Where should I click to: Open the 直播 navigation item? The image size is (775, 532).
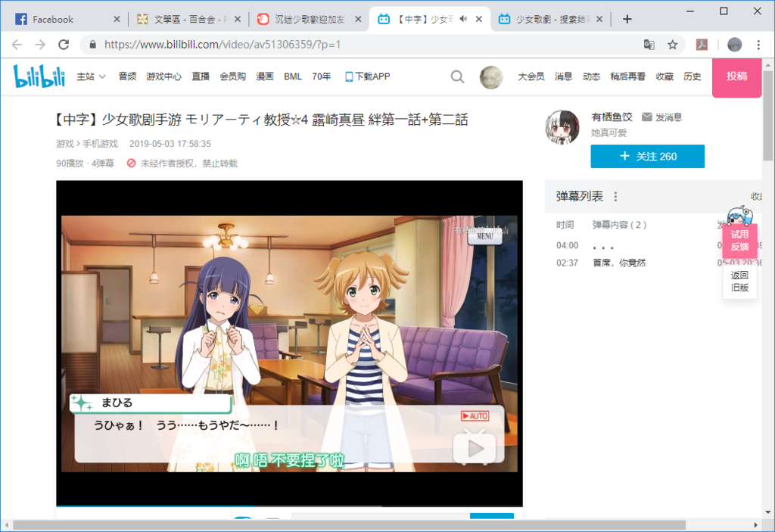tap(200, 76)
